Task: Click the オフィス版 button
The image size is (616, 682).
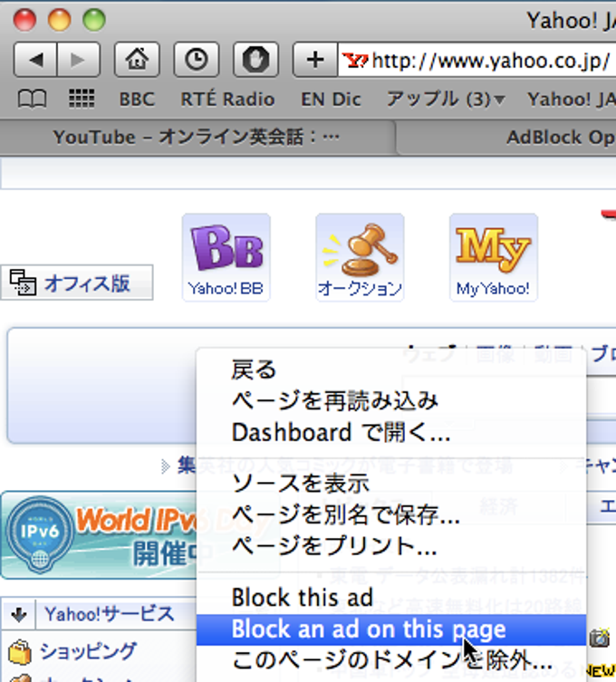Action: (77, 283)
